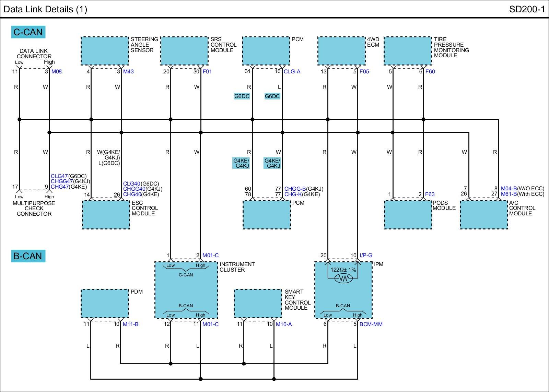549x392 pixels.
Task: Select the Instrument Cluster module block
Action: pyautogui.click(x=186, y=290)
